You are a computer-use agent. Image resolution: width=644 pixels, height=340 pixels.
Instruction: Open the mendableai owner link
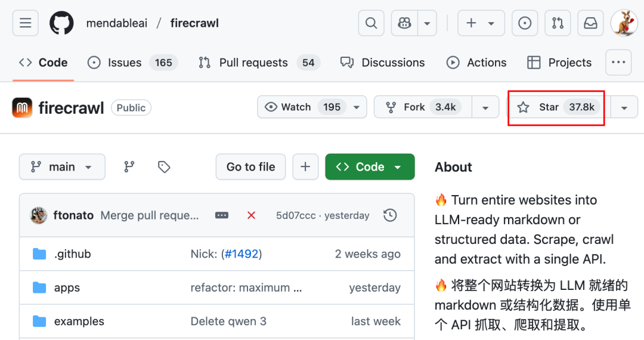coord(117,23)
